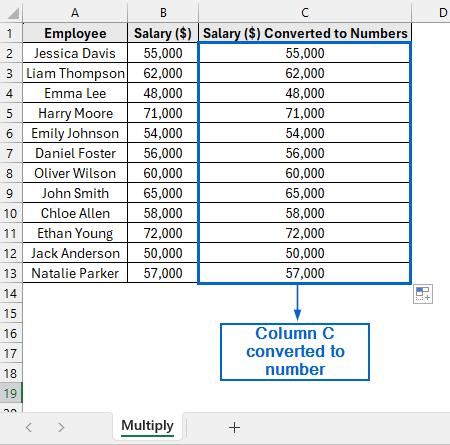This screenshot has width=450, height=445.
Task: Click 62,000 in column C
Action: tap(305, 73)
